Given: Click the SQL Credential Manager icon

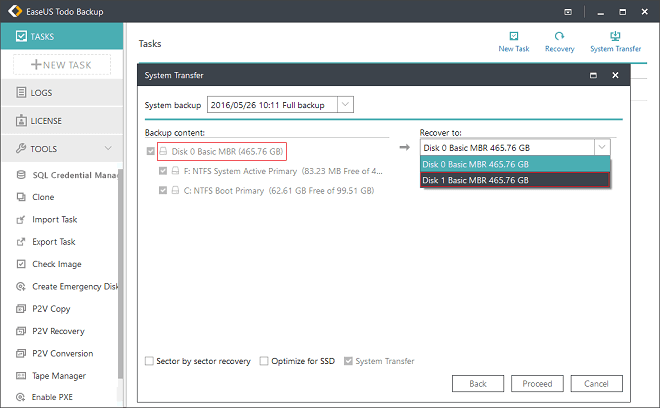Looking at the screenshot, I should 21,175.
